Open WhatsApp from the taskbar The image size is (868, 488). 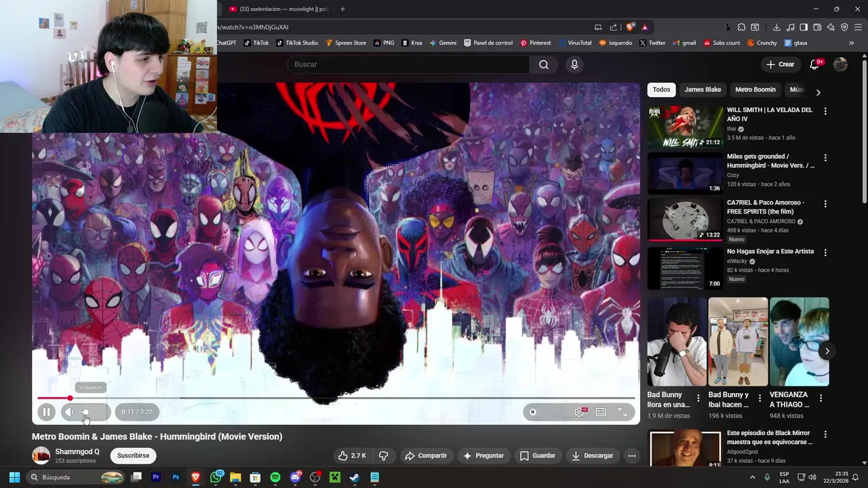tap(216, 477)
